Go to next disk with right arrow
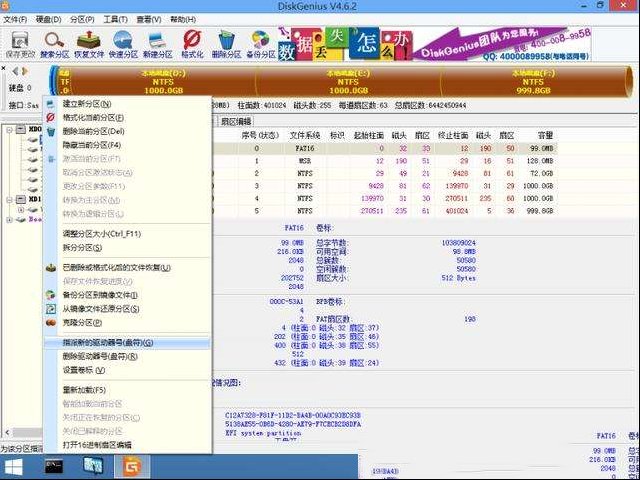The image size is (640, 480). [x=25, y=71]
